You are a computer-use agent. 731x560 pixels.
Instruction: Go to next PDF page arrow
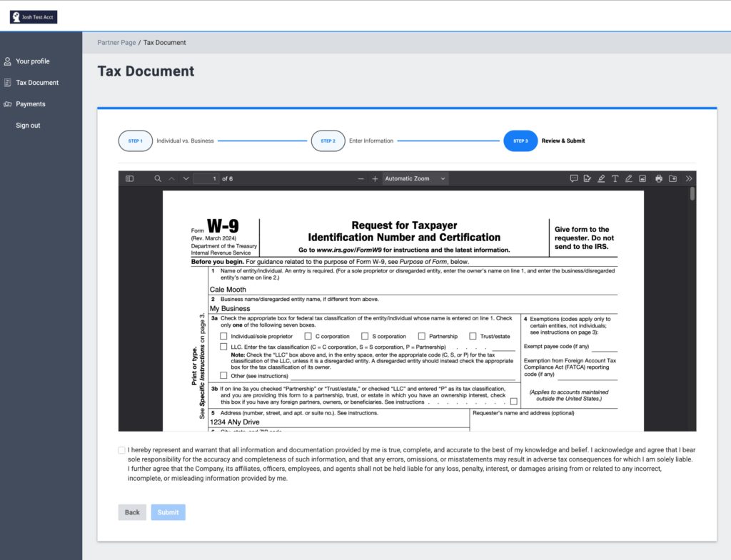pyautogui.click(x=186, y=178)
